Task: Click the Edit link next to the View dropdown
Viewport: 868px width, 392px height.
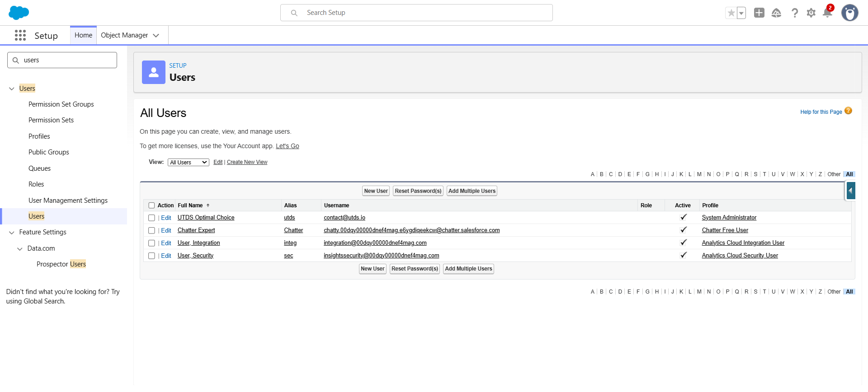Action: point(218,162)
